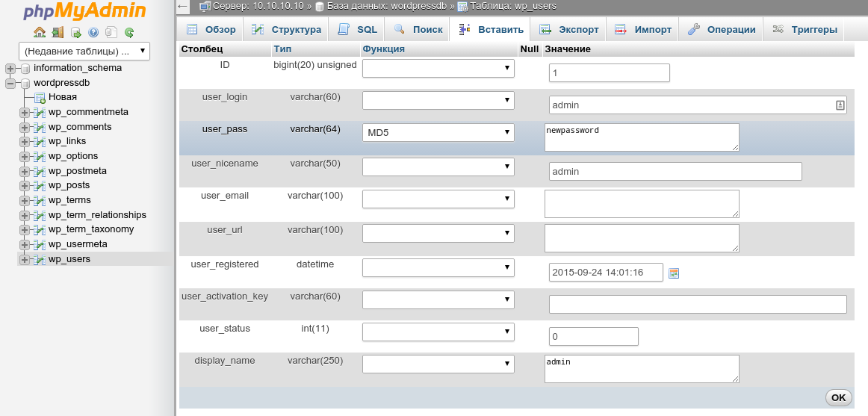Click the user_login value input field
868x416 pixels.
tap(691, 105)
